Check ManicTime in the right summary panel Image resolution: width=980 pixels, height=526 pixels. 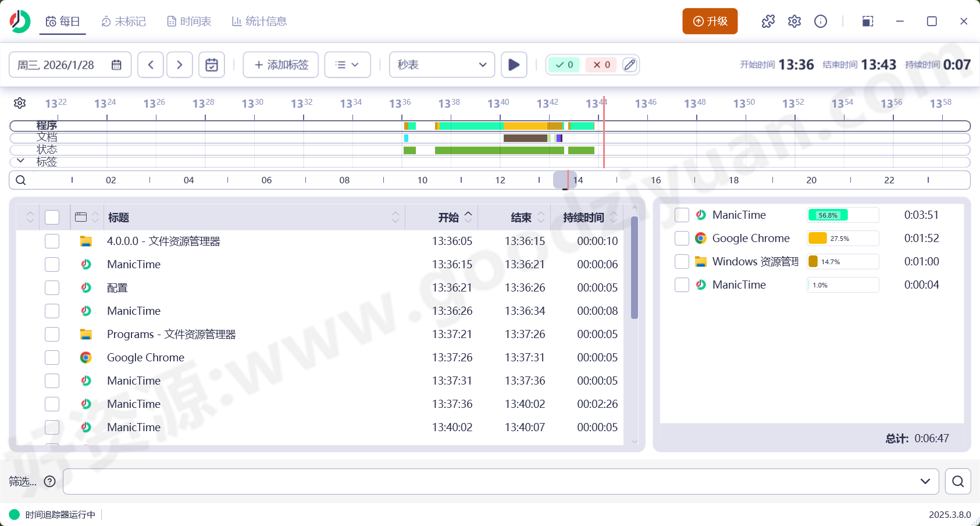click(681, 215)
